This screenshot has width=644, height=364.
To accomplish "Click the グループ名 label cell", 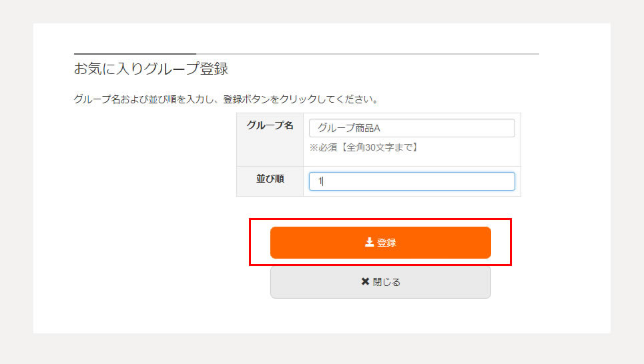I will [270, 139].
